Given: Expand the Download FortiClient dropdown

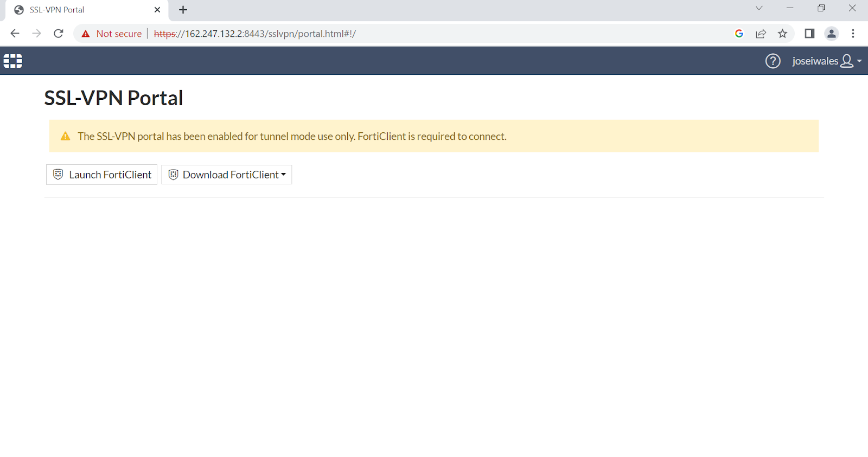Looking at the screenshot, I should [227, 175].
